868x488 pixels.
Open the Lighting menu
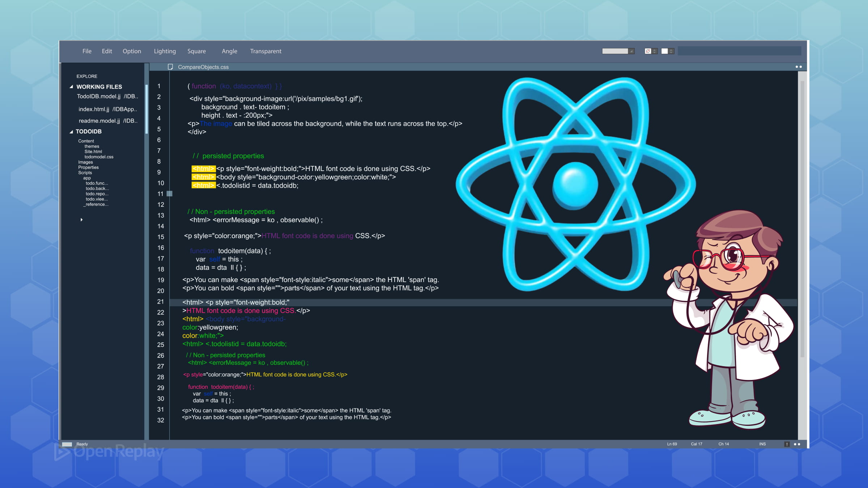[165, 51]
